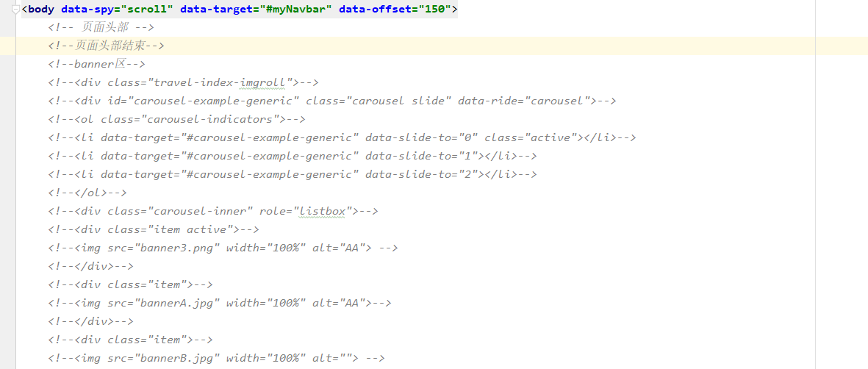
Task: Click the underlined listbox role value
Action: [322, 211]
